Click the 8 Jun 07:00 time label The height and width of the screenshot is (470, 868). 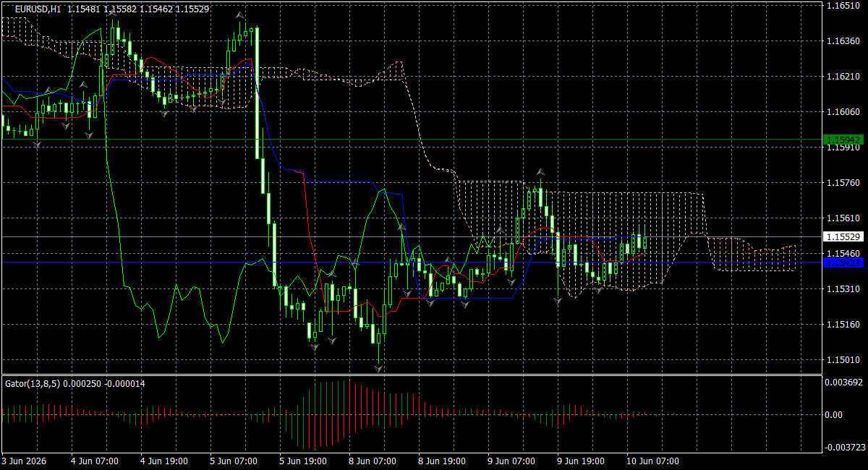click(x=373, y=461)
